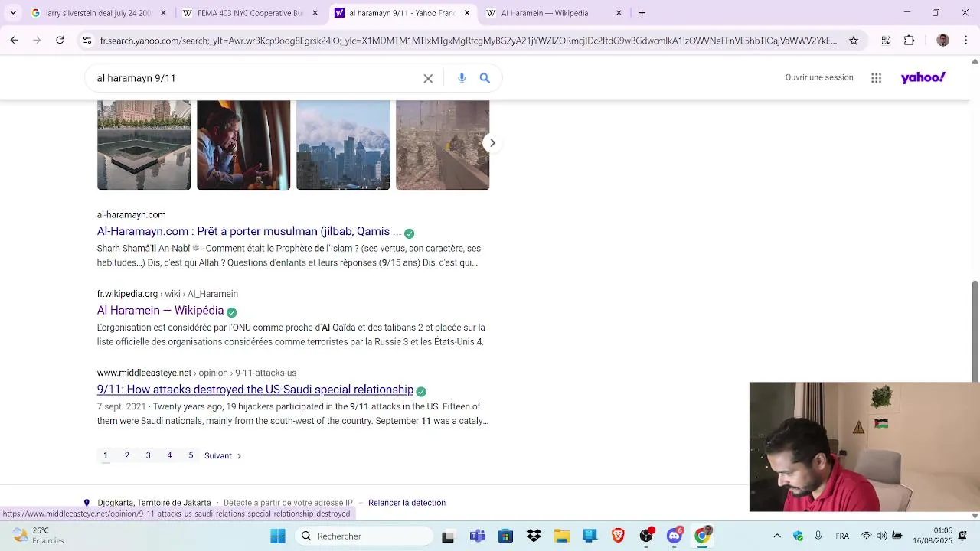
Task: Click Ouvrir une session sign-in link
Action: pyautogui.click(x=819, y=77)
